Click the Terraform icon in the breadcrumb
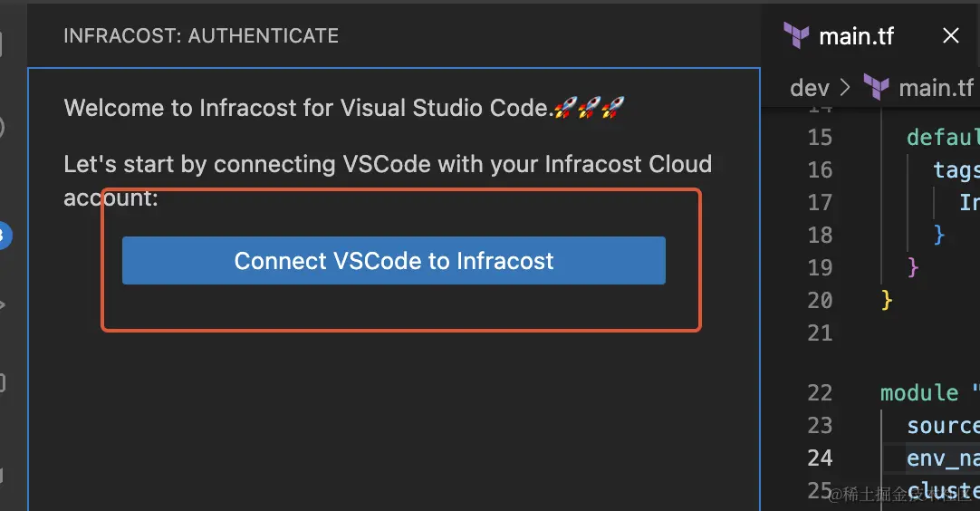 click(876, 88)
